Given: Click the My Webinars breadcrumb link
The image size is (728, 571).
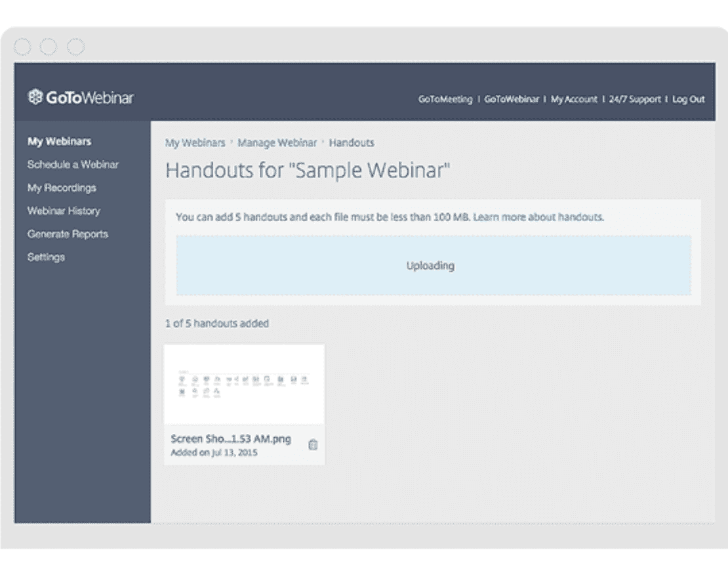Looking at the screenshot, I should coord(195,142).
